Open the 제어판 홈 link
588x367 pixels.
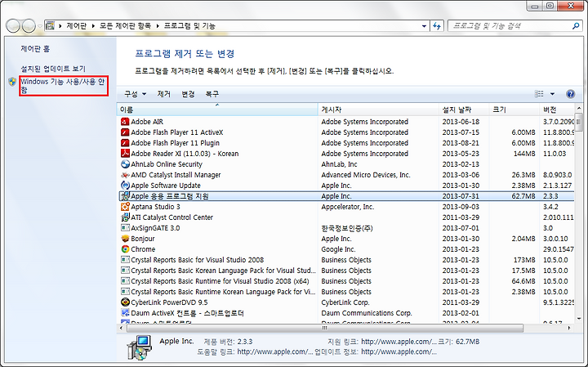point(35,49)
